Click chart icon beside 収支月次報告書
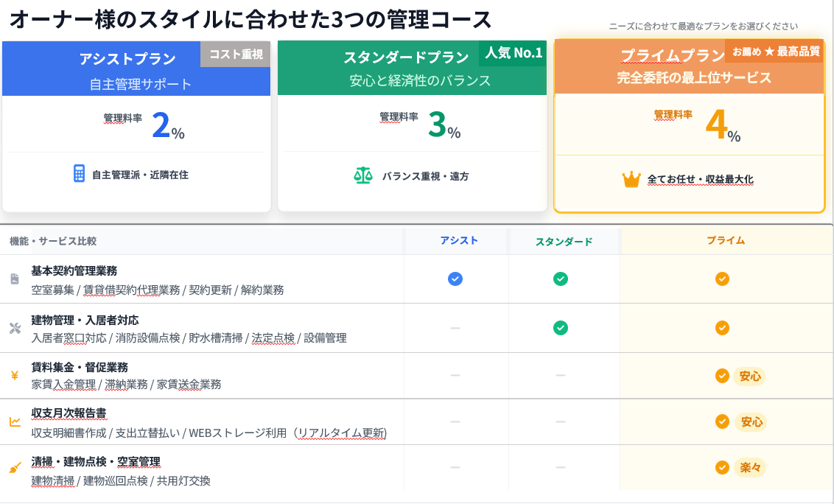Viewport: 834px width, 504px height. point(15,421)
